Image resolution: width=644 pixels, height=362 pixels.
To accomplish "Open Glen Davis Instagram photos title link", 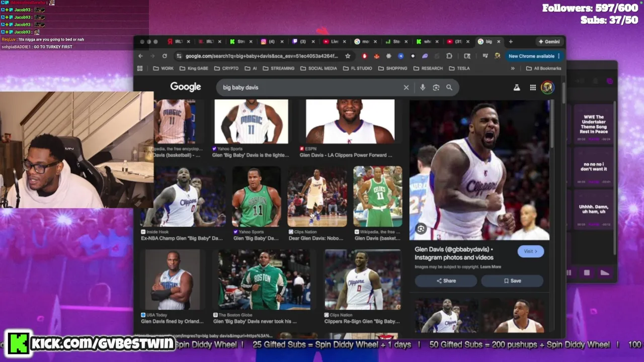I will pos(454,253).
